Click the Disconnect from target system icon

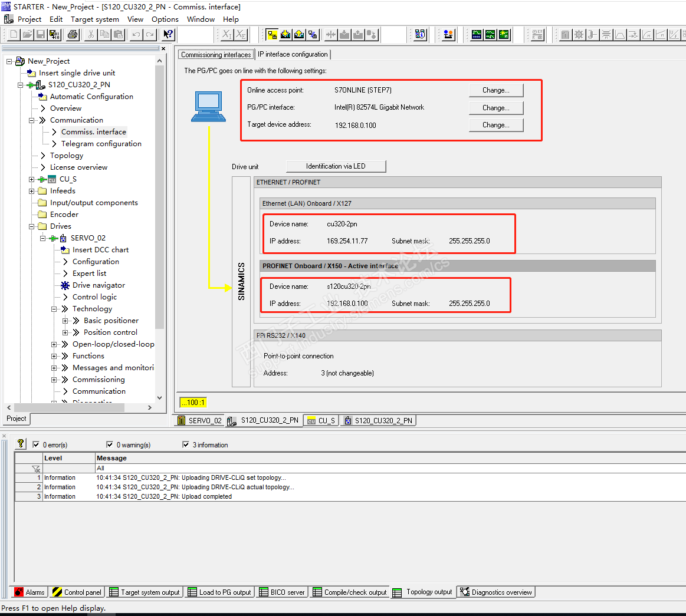[x=313, y=34]
